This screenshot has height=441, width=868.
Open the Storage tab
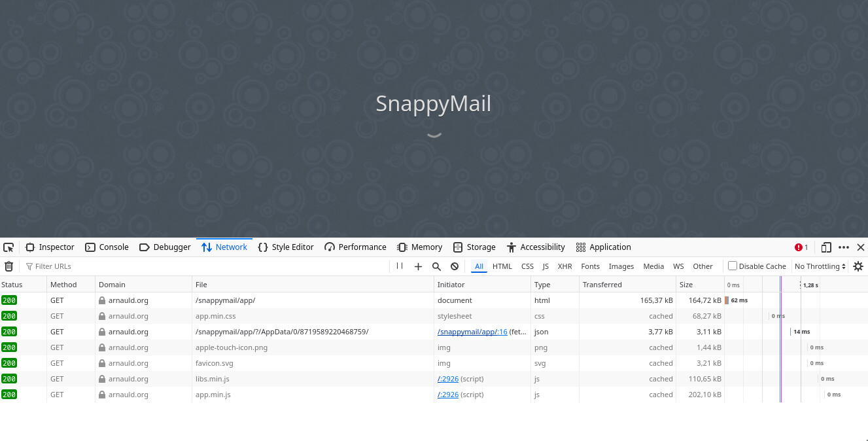(475, 247)
